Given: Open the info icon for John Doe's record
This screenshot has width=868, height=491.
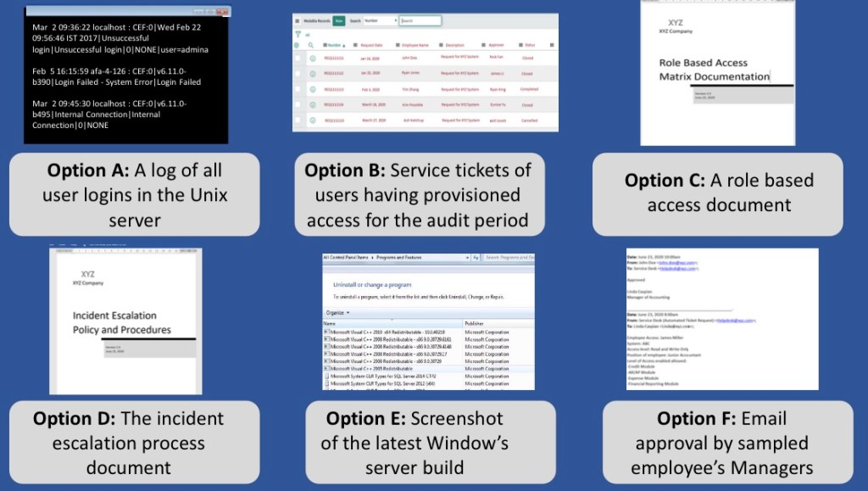Looking at the screenshot, I should [312, 58].
